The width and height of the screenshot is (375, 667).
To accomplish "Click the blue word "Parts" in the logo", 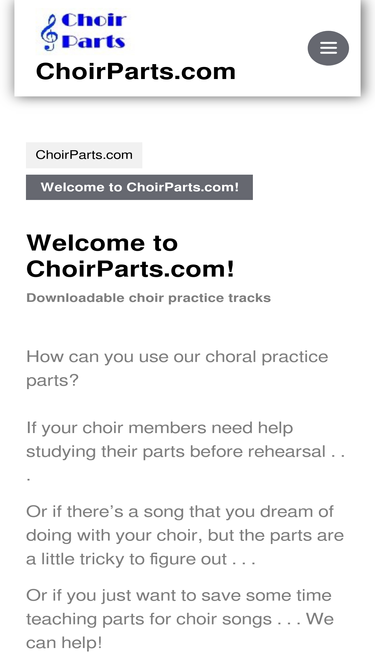I will pos(94,42).
